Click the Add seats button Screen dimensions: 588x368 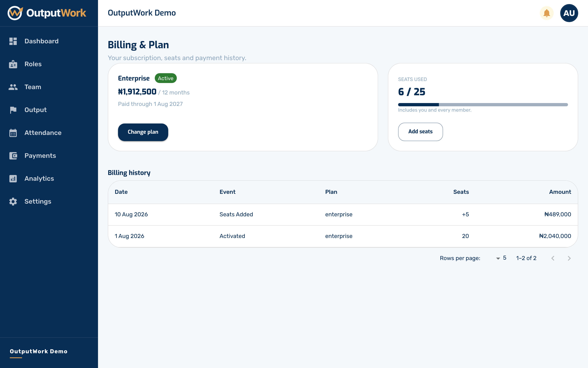420,132
